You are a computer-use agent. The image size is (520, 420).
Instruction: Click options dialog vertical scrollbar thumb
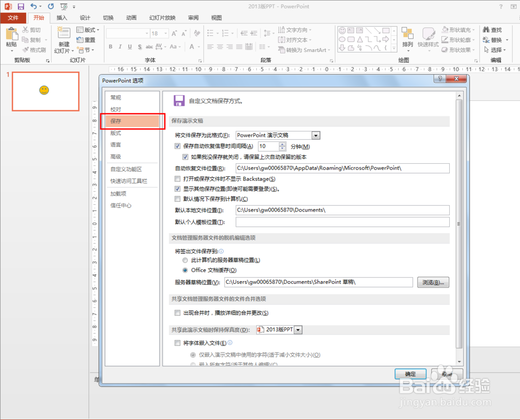459,224
